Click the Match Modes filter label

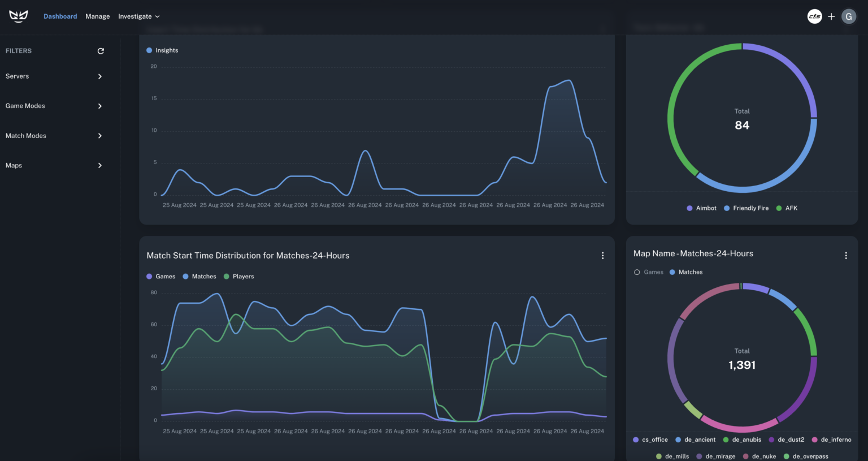click(x=26, y=136)
